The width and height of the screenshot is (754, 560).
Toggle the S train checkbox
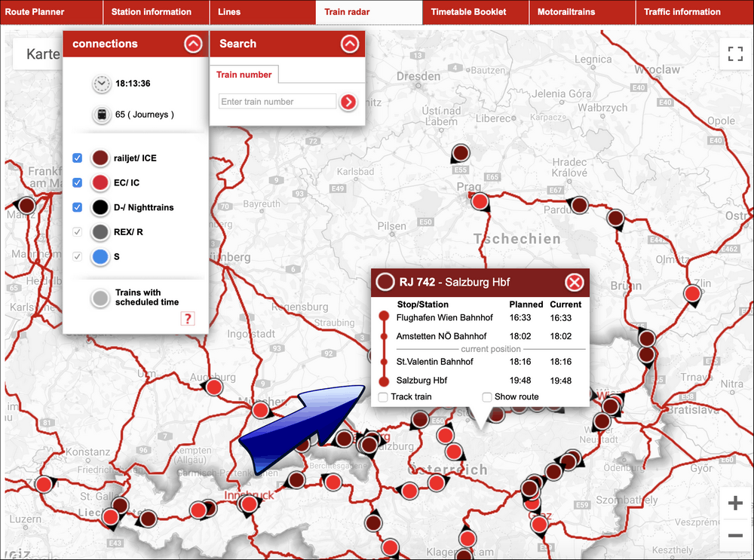(77, 257)
